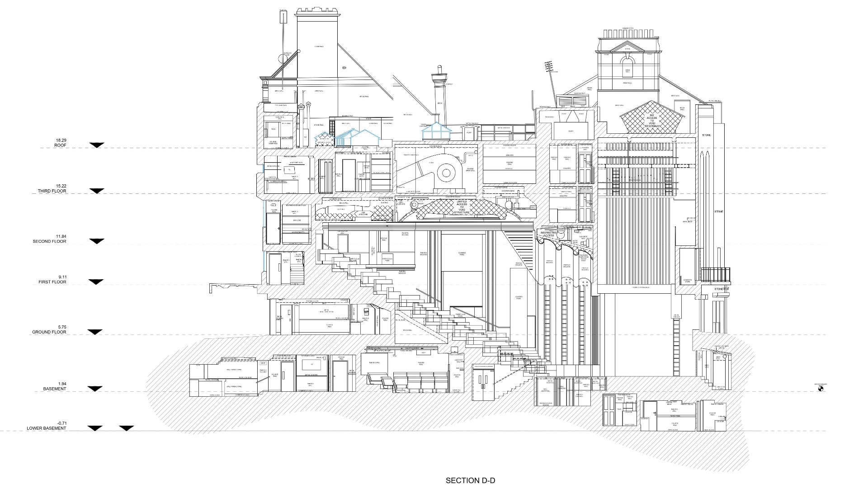Select the circular fan plant unit drawing
Image resolution: width=868 pixels, height=488 pixels.
click(446, 173)
